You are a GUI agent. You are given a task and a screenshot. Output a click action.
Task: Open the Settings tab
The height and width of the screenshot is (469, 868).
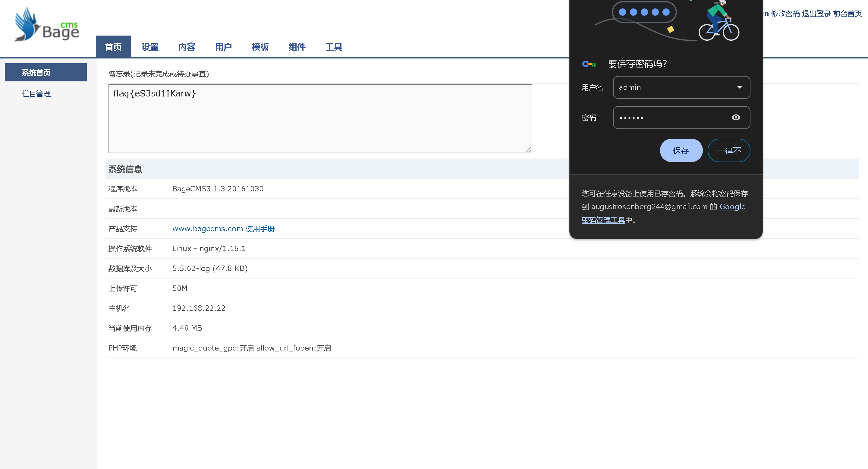[150, 47]
